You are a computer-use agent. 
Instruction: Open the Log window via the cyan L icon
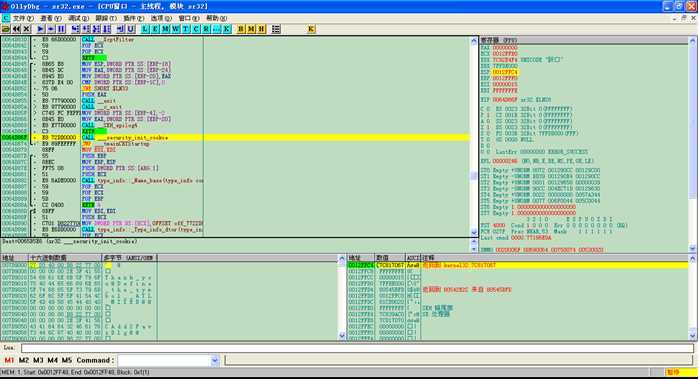click(x=145, y=29)
